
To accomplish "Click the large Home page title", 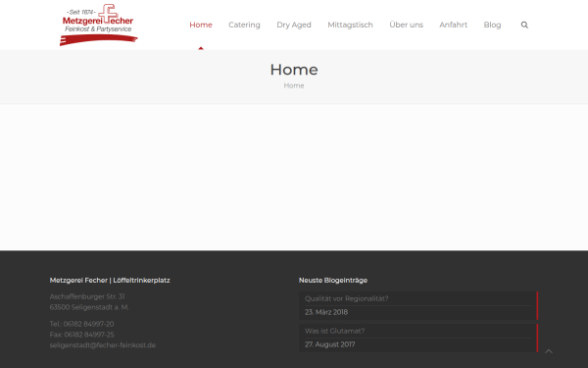I will tap(294, 70).
